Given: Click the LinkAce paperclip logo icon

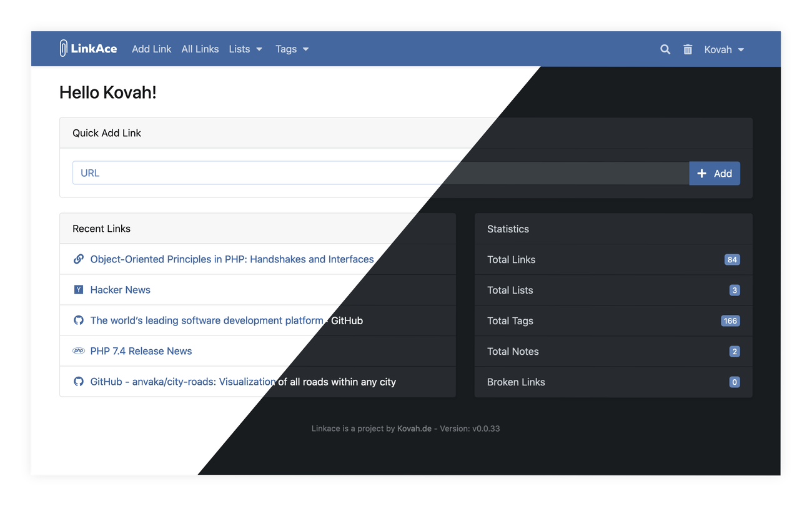Looking at the screenshot, I should pos(62,47).
